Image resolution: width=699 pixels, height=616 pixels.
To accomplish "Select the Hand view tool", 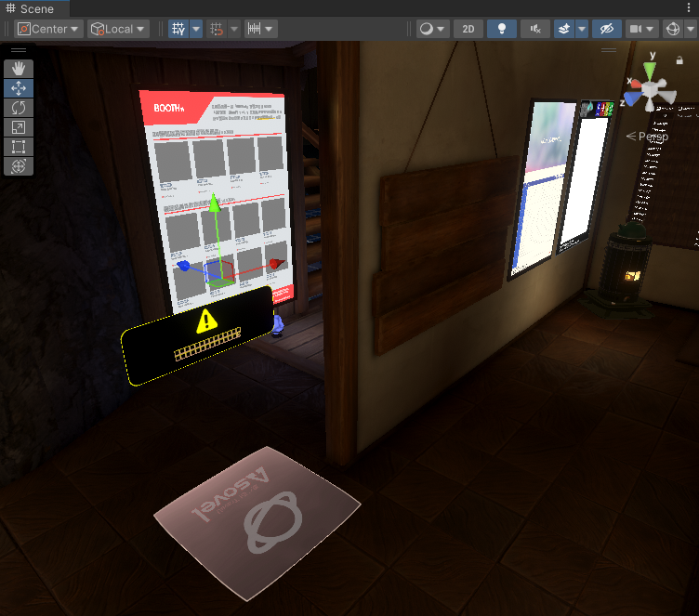I will (x=19, y=69).
